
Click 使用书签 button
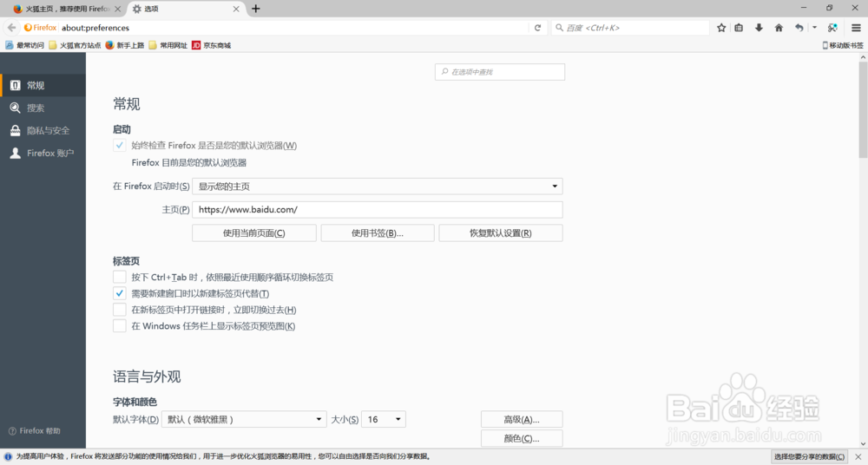point(378,233)
